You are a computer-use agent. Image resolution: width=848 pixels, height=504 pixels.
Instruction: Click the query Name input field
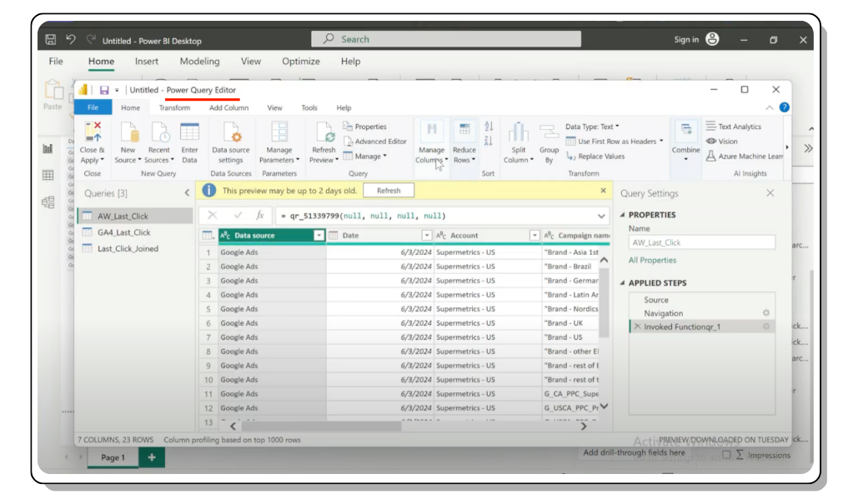(x=701, y=242)
